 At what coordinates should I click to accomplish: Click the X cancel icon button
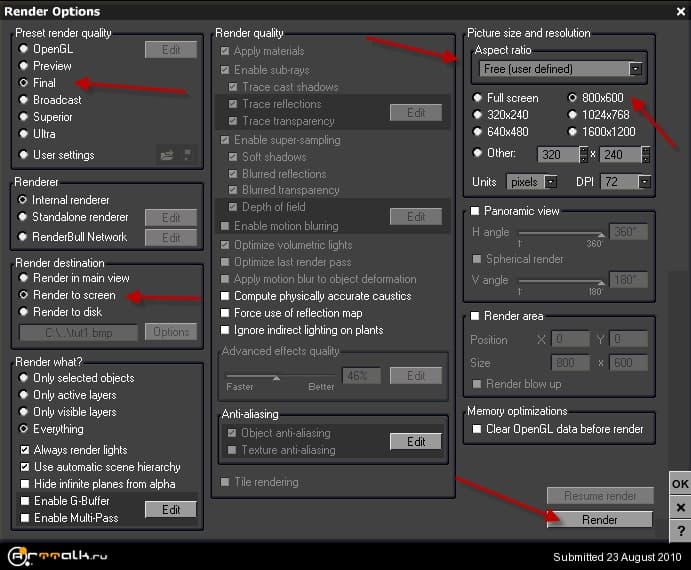click(x=680, y=507)
